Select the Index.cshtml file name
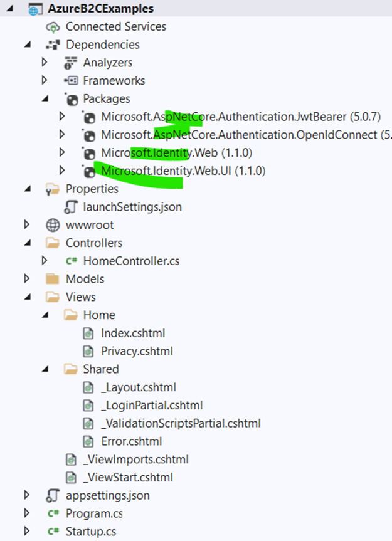392x541 pixels. [133, 334]
